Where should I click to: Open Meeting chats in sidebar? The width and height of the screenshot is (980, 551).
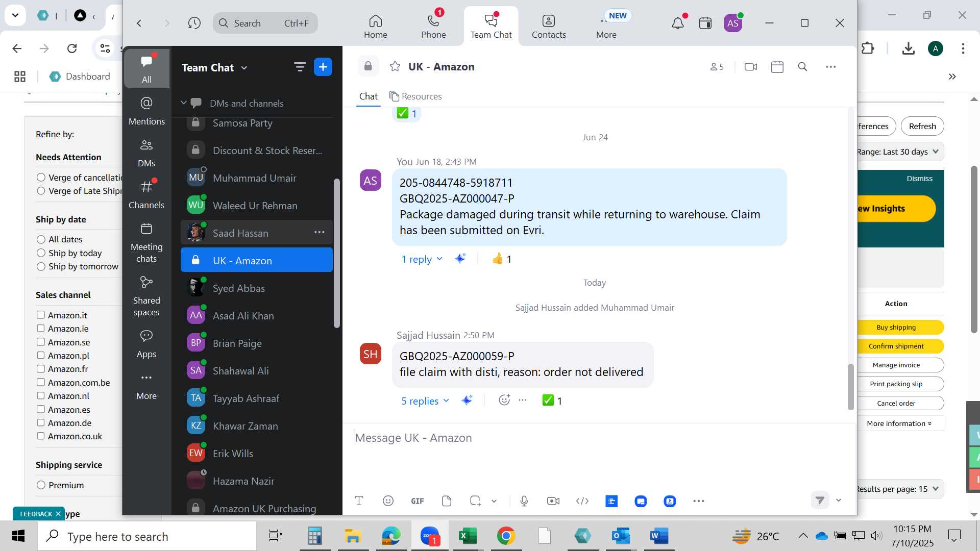(x=146, y=243)
